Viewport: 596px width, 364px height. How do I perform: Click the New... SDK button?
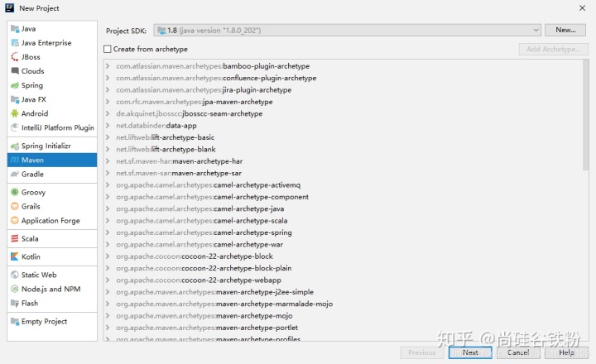[565, 30]
